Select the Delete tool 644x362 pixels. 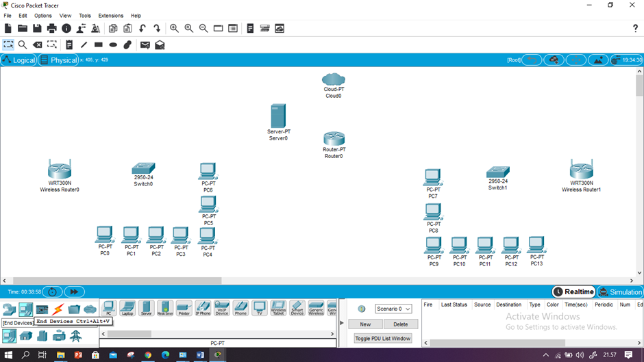[x=38, y=44]
